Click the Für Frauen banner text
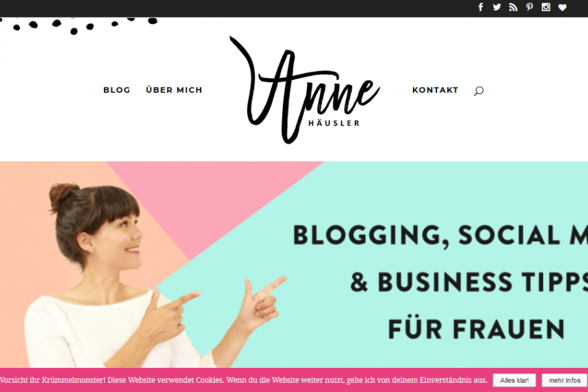Viewport: 588px width, 392px height. [476, 328]
